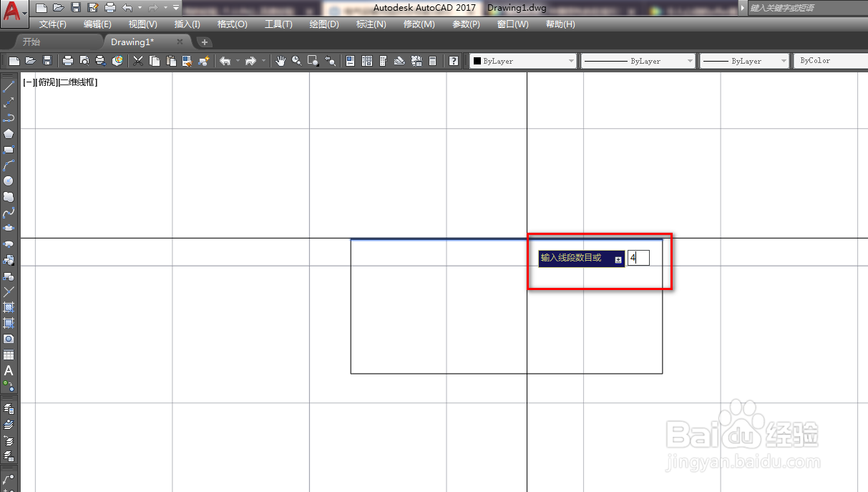The width and height of the screenshot is (868, 492).
Task: Open the 视图(V) menu
Action: pos(143,24)
